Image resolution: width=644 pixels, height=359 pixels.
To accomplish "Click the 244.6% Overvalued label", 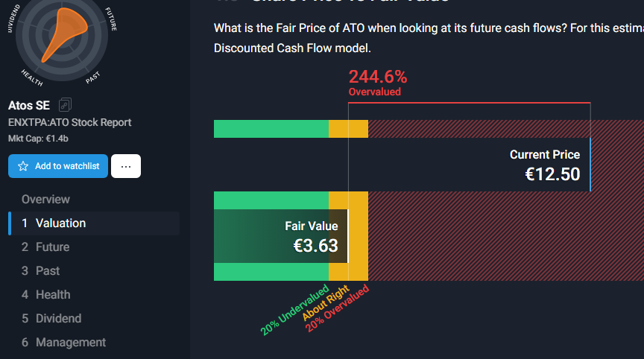I will coord(377,83).
